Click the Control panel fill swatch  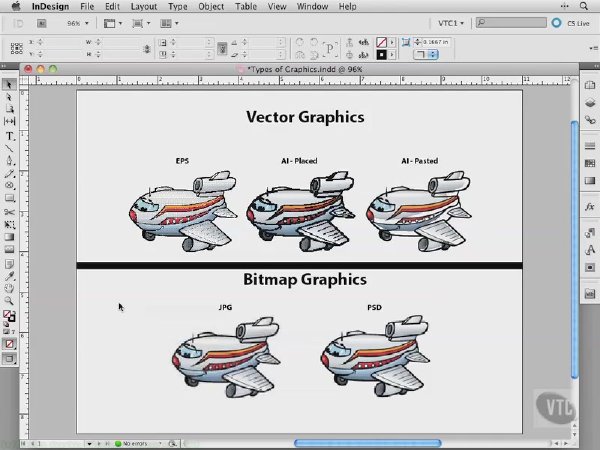click(382, 42)
